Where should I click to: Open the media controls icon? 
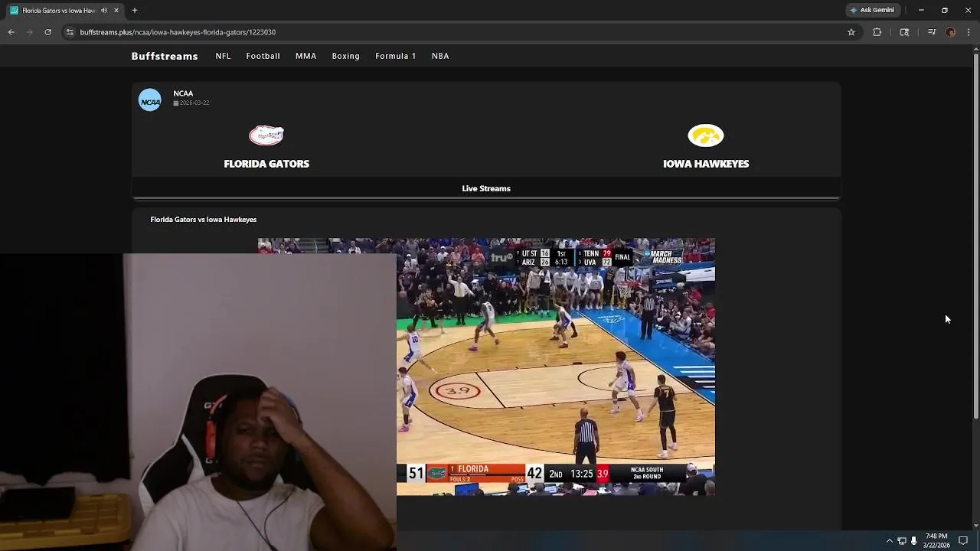932,32
